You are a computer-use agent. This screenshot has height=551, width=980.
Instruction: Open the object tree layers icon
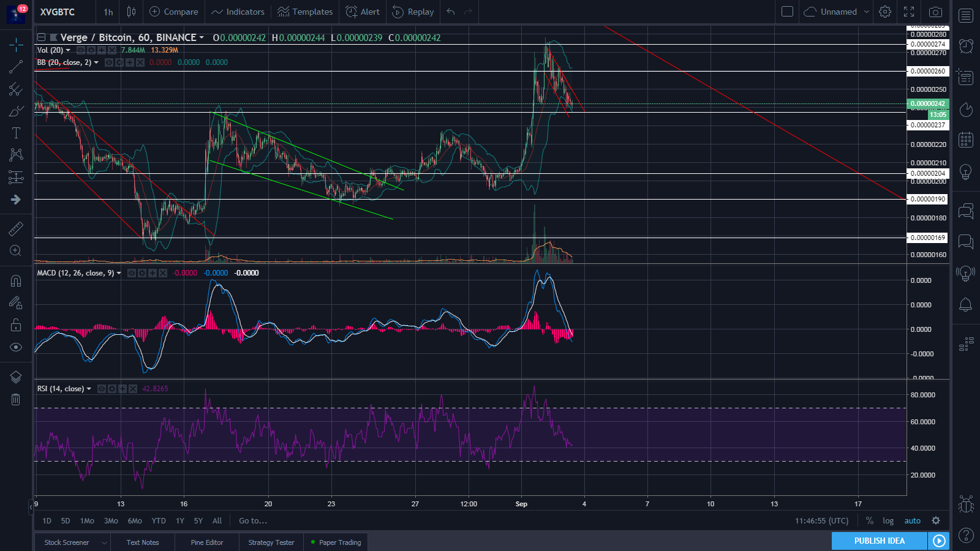(x=16, y=377)
